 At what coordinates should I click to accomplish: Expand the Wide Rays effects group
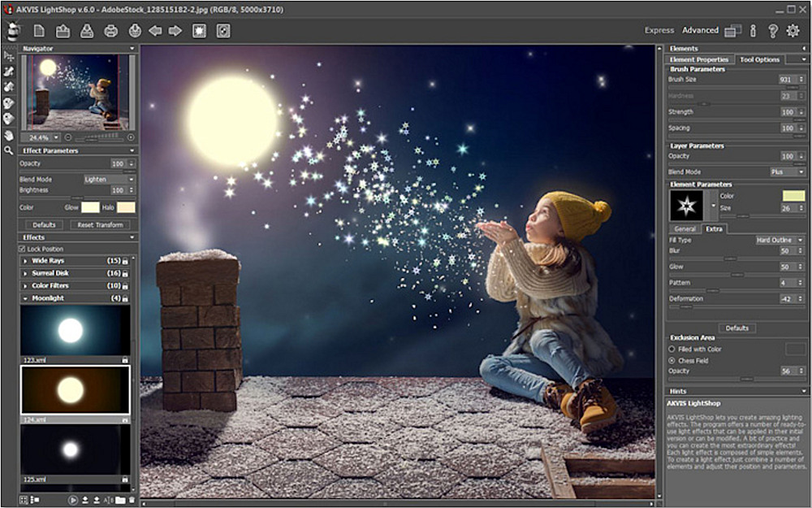49,260
